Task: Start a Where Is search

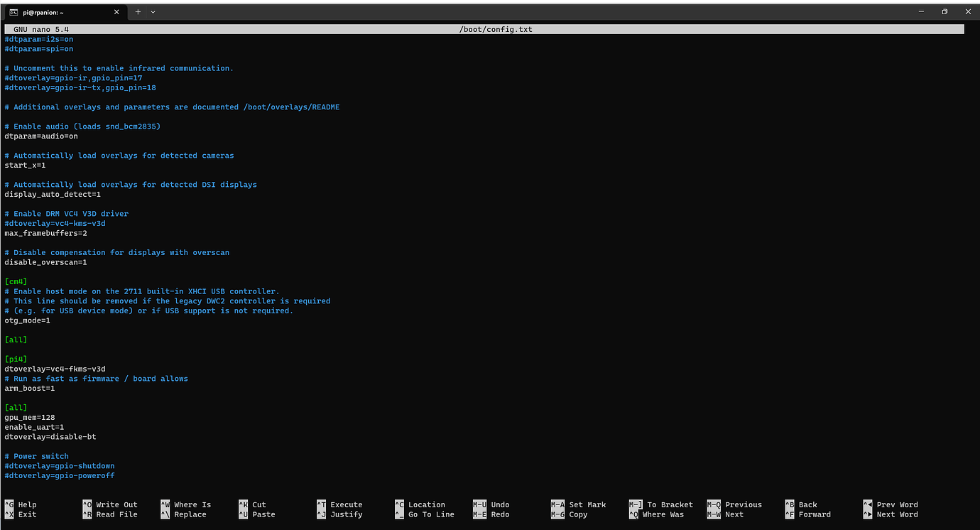Action: 186,504
